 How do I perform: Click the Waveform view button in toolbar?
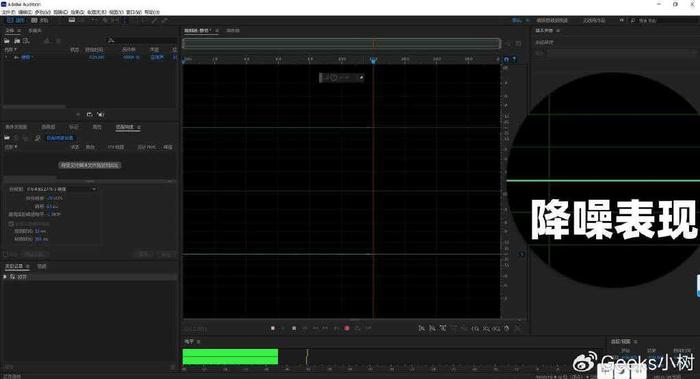(x=16, y=21)
